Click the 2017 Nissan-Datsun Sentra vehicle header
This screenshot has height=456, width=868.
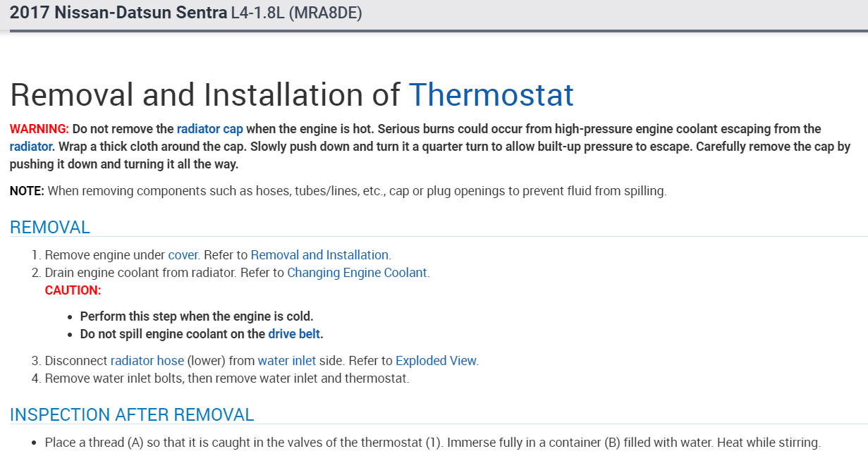pyautogui.click(x=118, y=13)
